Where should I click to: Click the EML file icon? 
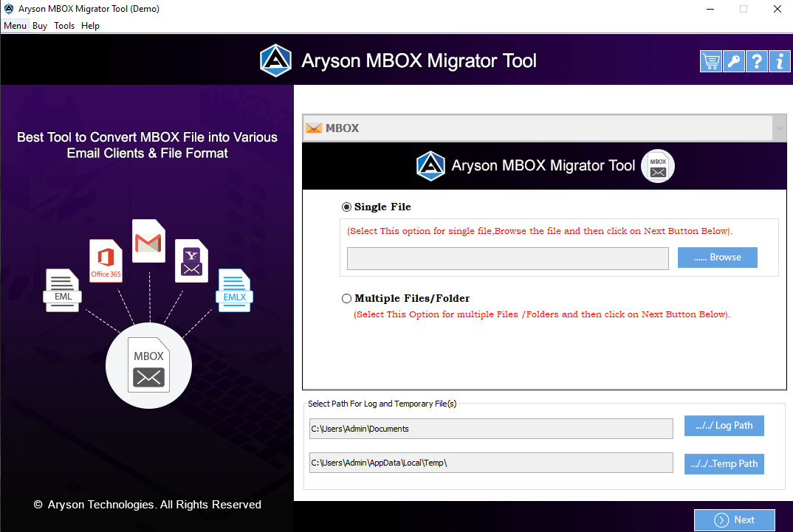pos(63,290)
